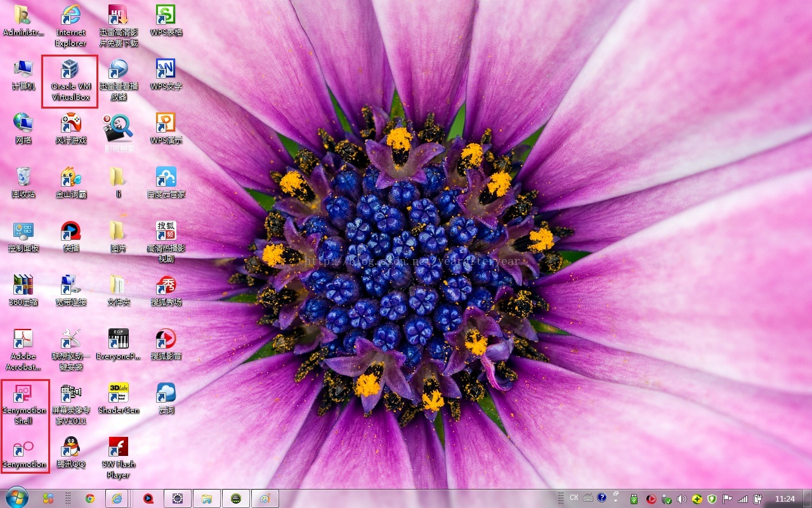Open the screen capture taskbar button

coord(177,498)
